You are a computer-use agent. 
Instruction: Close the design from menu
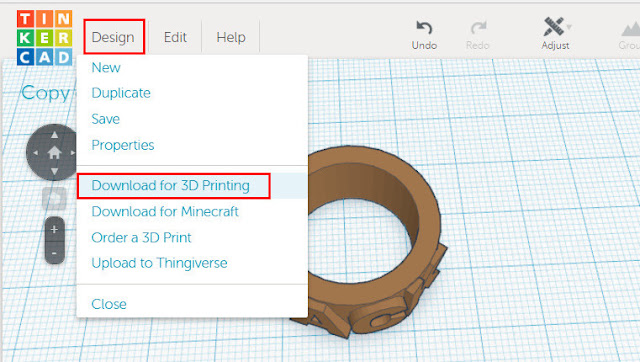click(109, 304)
